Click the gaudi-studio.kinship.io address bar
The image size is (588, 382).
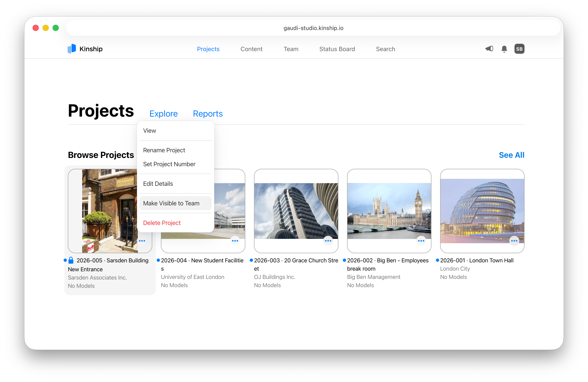(313, 28)
